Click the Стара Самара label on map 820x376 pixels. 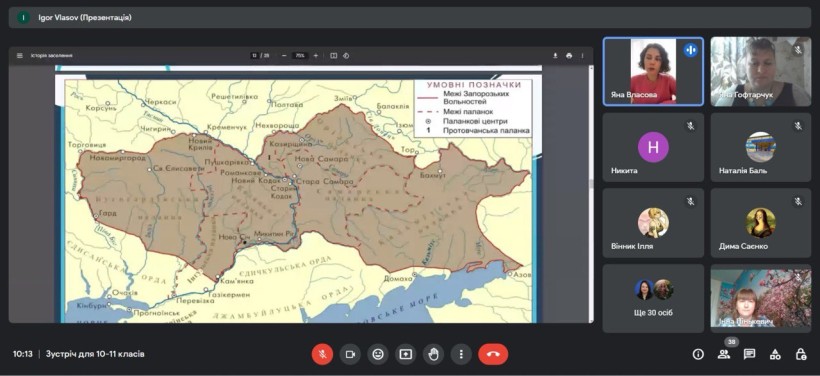[325, 181]
